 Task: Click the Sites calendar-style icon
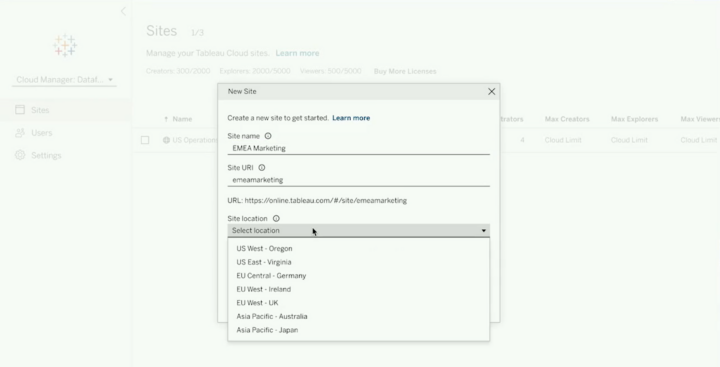coord(20,110)
